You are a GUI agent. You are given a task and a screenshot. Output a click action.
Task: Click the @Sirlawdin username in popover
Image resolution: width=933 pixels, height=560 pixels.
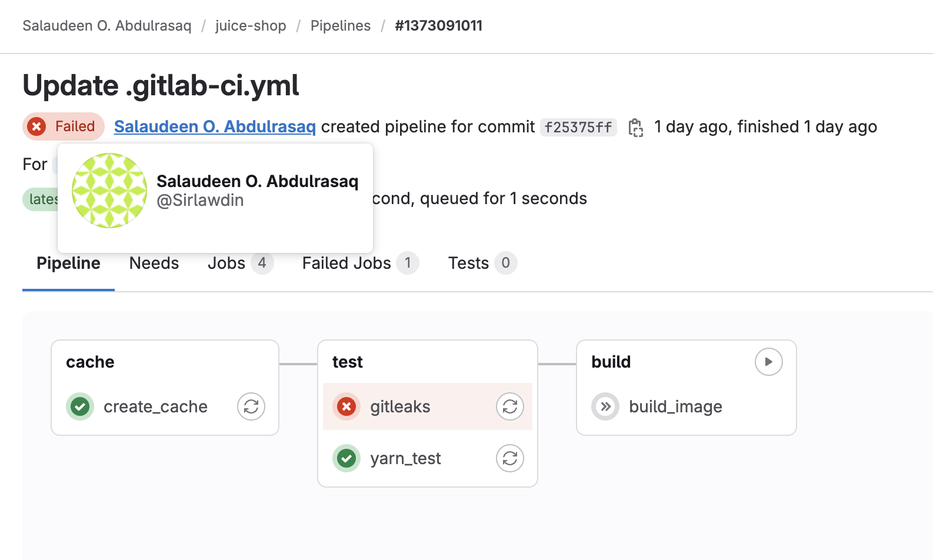[x=201, y=200]
